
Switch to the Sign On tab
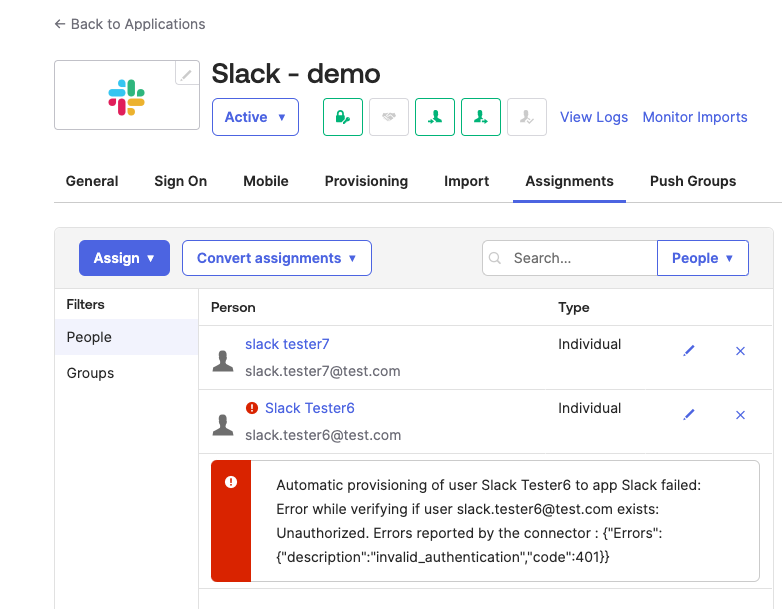click(181, 181)
